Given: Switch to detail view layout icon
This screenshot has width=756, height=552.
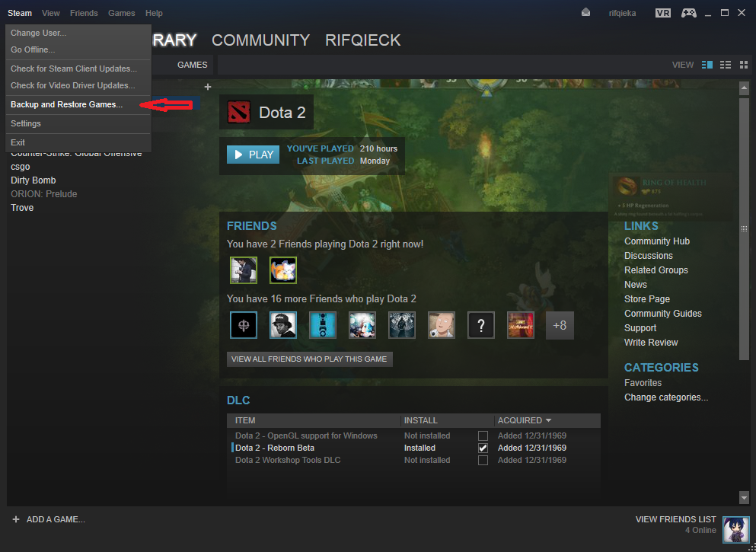Looking at the screenshot, I should [707, 65].
